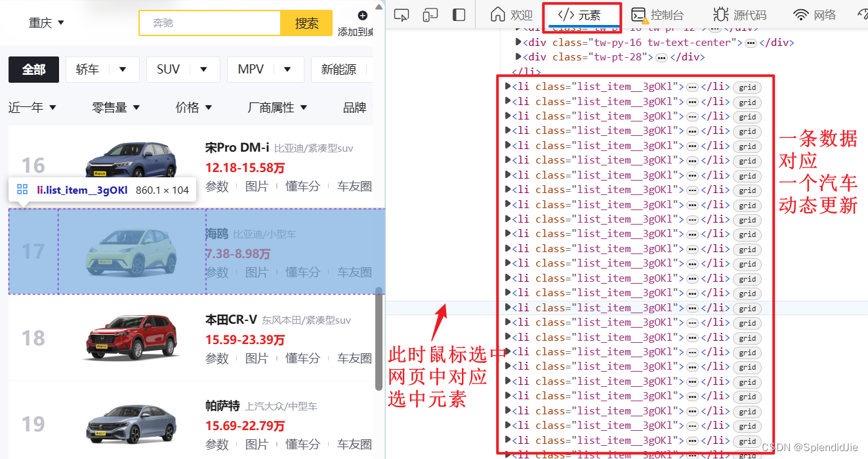The image size is (868, 459).
Task: Click the page's vertical scrollbar thumb
Action: (x=379, y=338)
